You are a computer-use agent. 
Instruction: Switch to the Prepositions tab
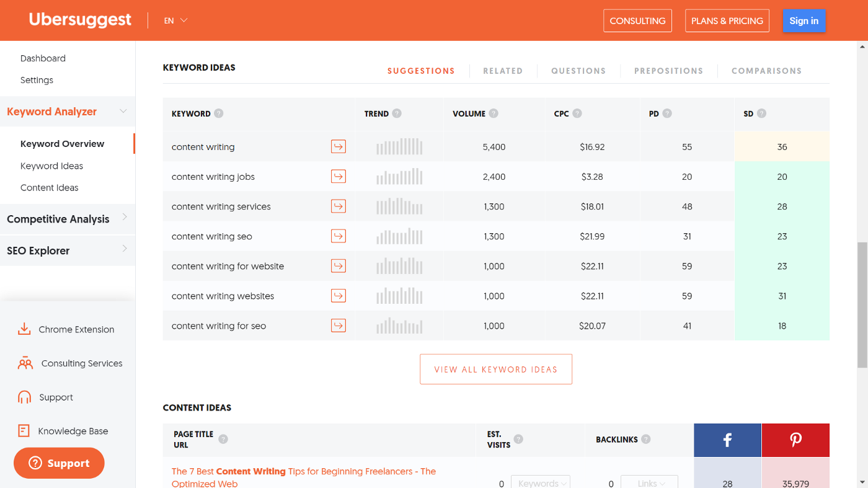click(668, 71)
